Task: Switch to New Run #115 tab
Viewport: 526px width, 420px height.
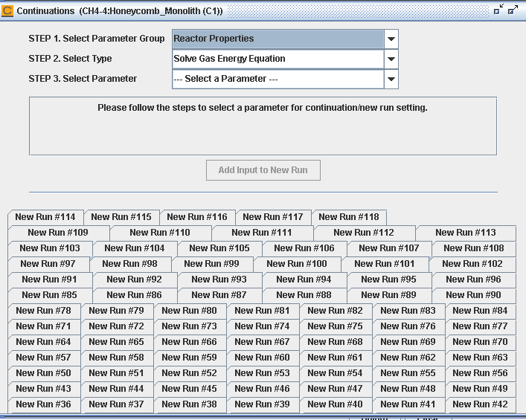Action: tap(121, 217)
